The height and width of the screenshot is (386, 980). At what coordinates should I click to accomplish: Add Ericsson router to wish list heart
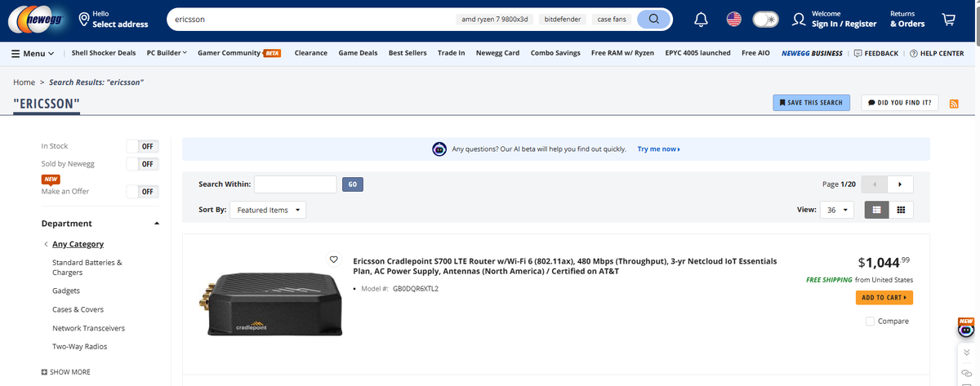click(x=333, y=259)
